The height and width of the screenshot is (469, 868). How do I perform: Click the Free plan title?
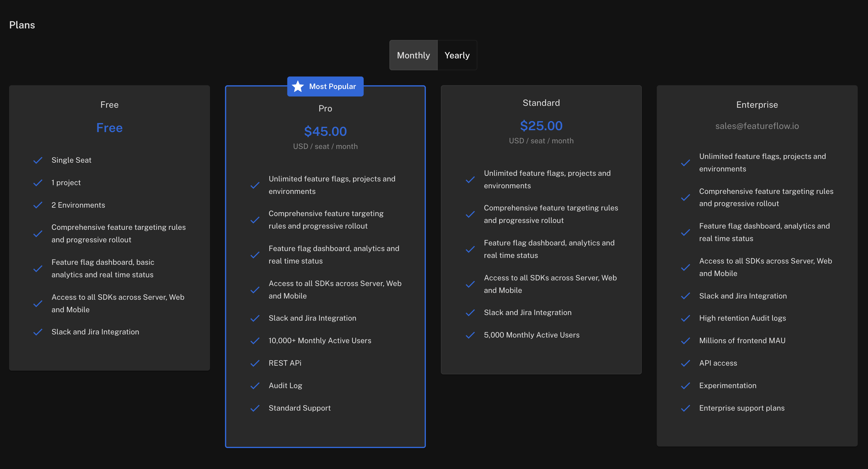(109, 105)
